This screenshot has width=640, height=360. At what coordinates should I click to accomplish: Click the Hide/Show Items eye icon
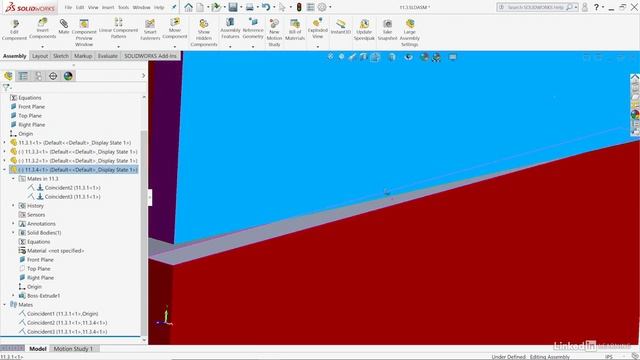[409, 57]
